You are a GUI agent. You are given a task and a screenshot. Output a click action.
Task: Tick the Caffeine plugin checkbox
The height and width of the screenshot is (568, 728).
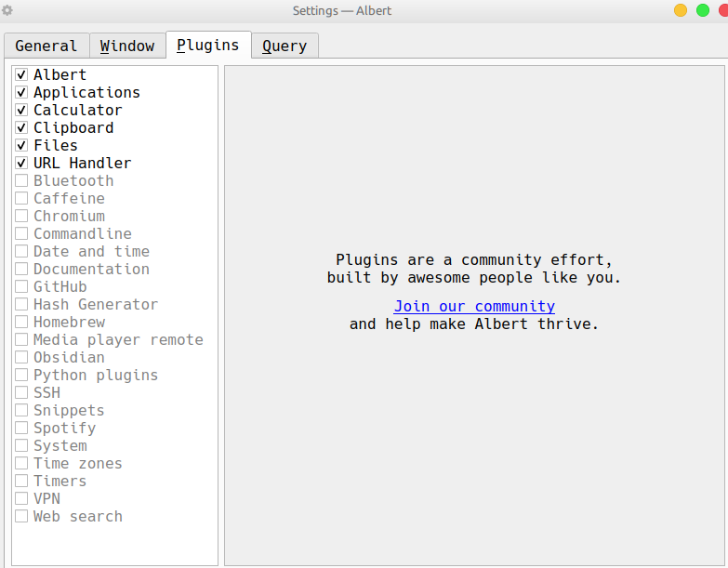pos(21,198)
